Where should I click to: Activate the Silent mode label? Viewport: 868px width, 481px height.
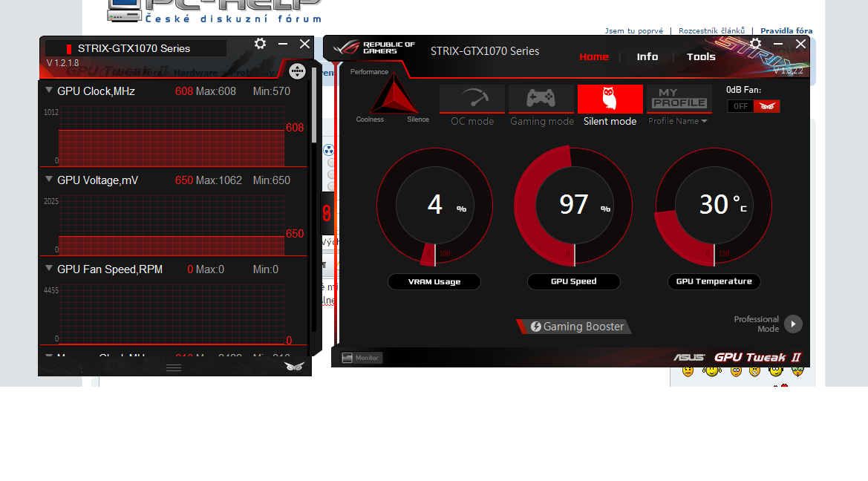(610, 121)
